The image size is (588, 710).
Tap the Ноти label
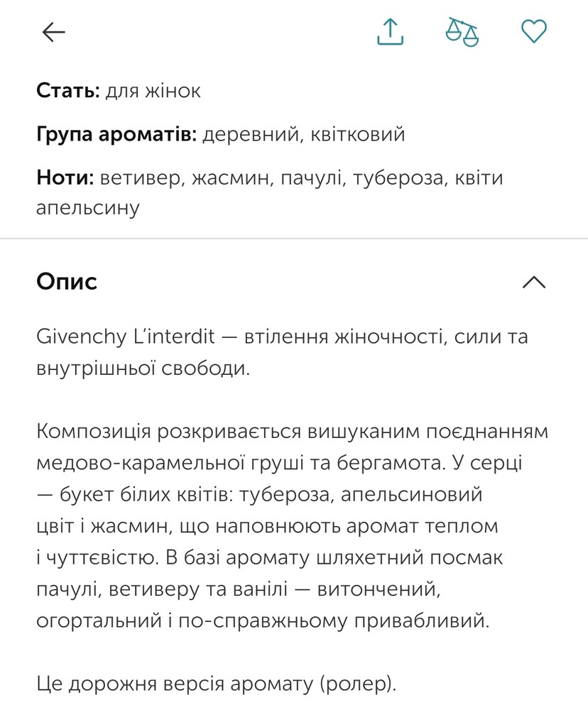pyautogui.click(x=65, y=177)
